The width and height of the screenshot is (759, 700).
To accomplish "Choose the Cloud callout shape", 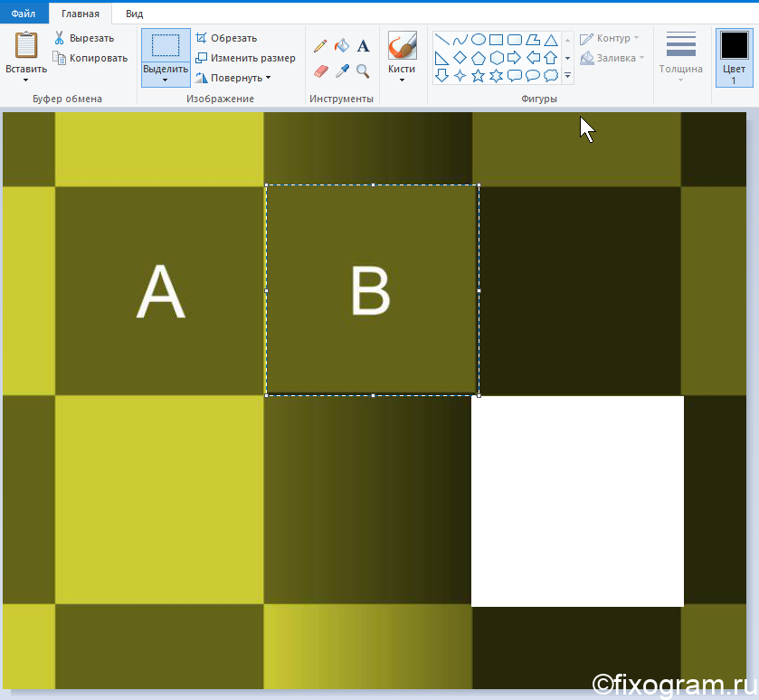I will [551, 75].
